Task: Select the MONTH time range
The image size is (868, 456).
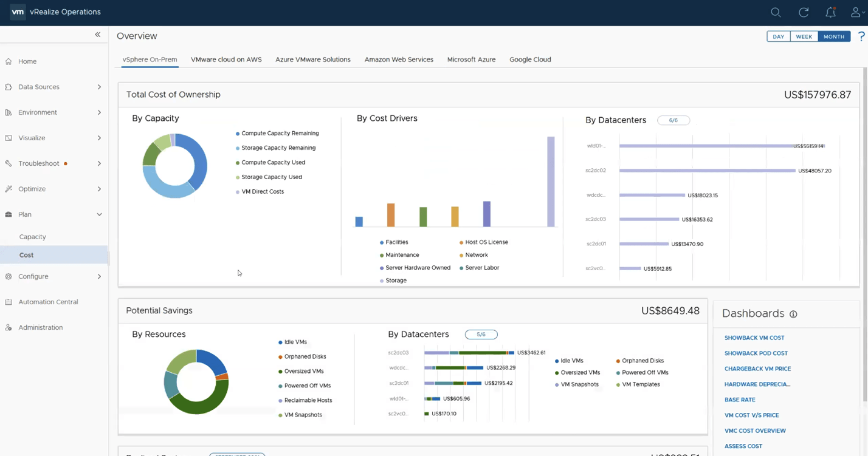Action: click(x=834, y=36)
